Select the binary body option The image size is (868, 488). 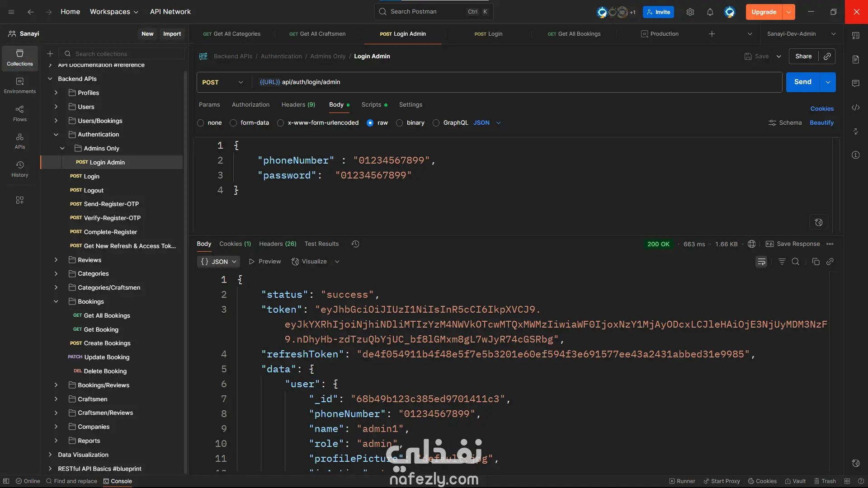pos(399,123)
